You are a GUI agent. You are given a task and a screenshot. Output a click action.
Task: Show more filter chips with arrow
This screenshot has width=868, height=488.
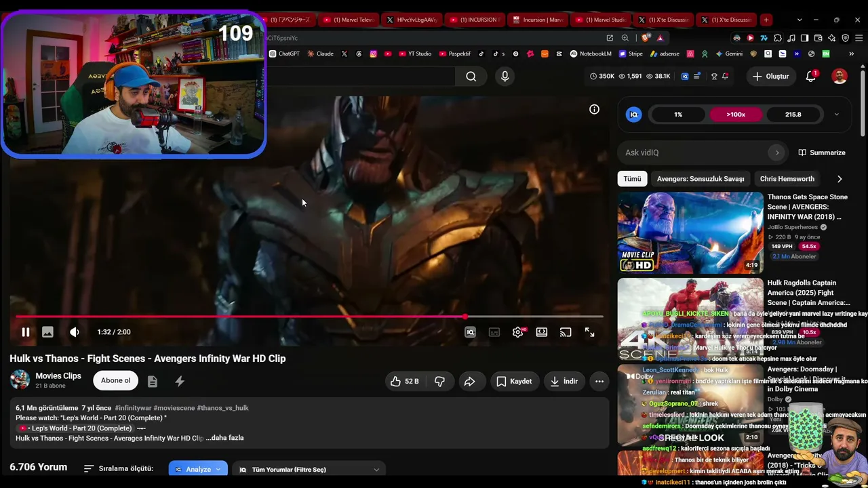tap(840, 179)
